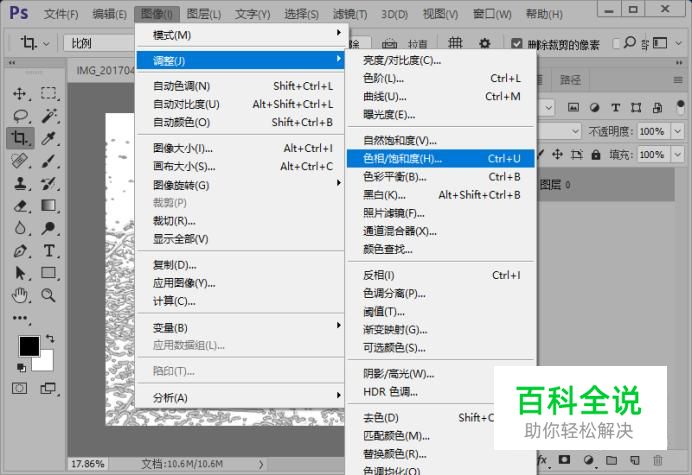692x475 pixels.
Task: Select the Pen tool
Action: click(20, 251)
